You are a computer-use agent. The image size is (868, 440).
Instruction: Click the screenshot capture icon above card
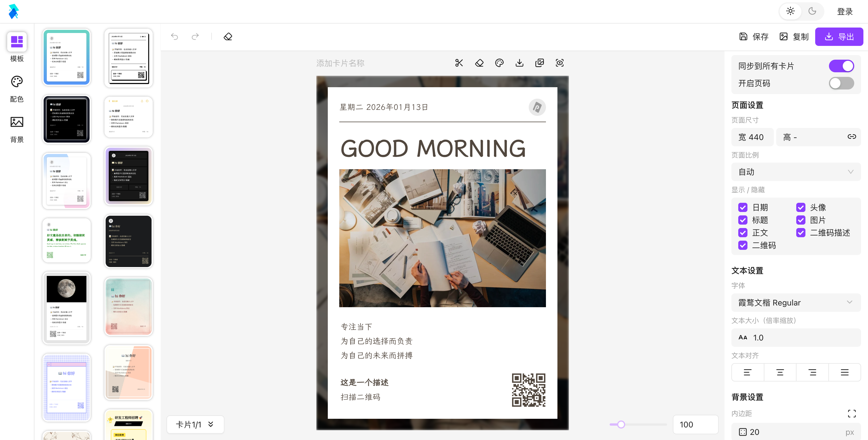[560, 63]
